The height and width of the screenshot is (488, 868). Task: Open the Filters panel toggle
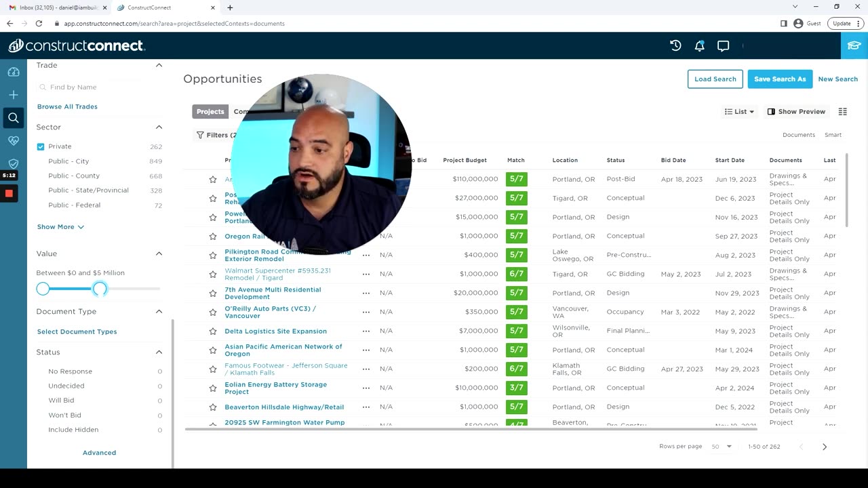[x=216, y=135]
